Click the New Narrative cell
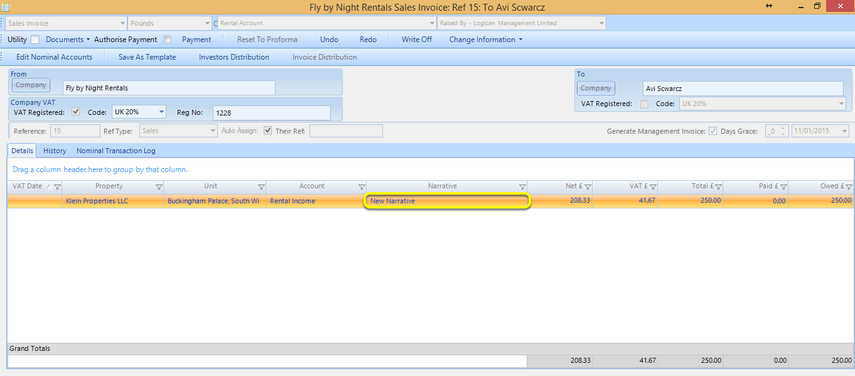 [x=447, y=201]
